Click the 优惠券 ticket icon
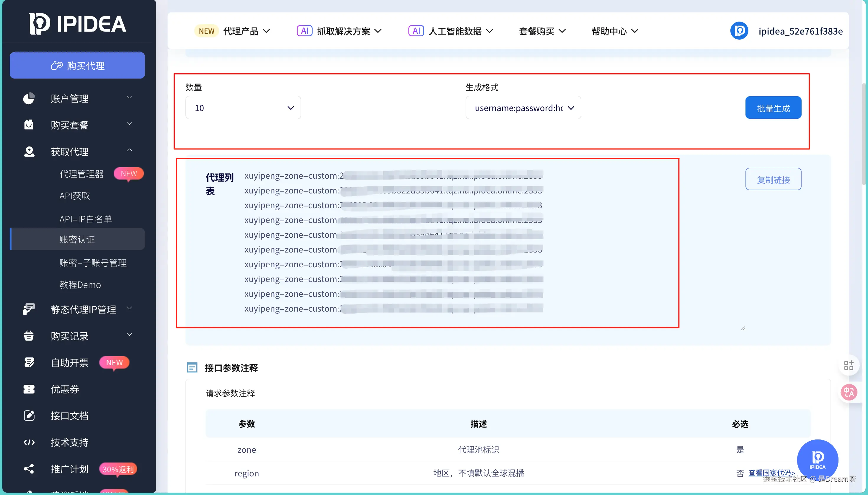Image resolution: width=868 pixels, height=495 pixels. pyautogui.click(x=29, y=389)
